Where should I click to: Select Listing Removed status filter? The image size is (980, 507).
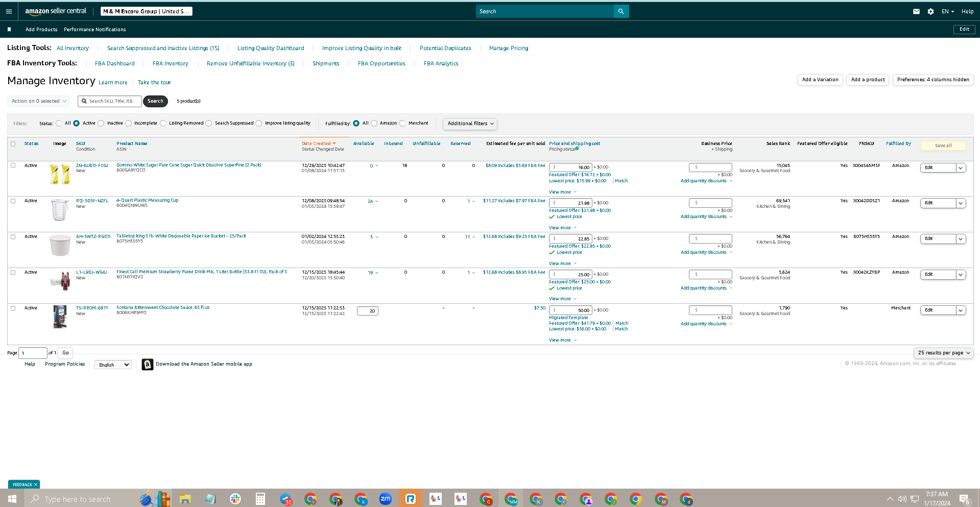click(x=163, y=123)
